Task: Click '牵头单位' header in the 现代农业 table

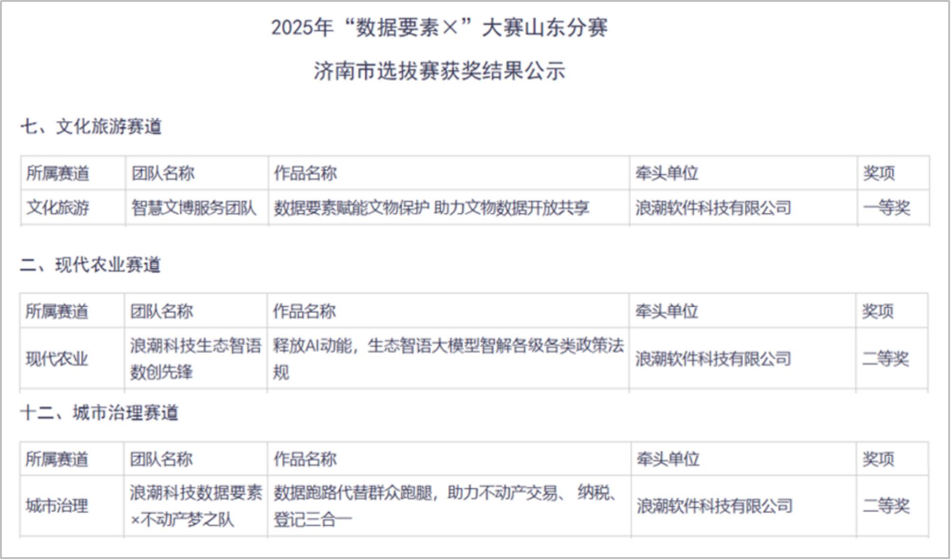Action: click(667, 311)
